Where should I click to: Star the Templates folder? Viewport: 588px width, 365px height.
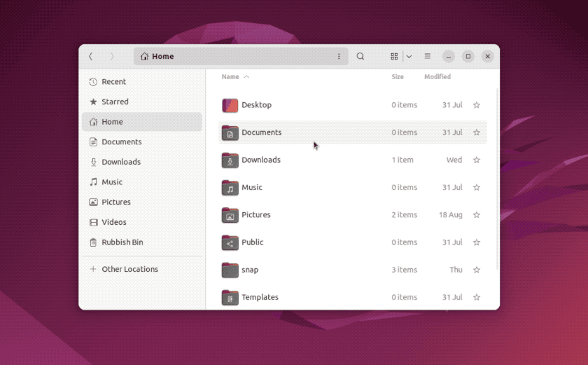[477, 297]
